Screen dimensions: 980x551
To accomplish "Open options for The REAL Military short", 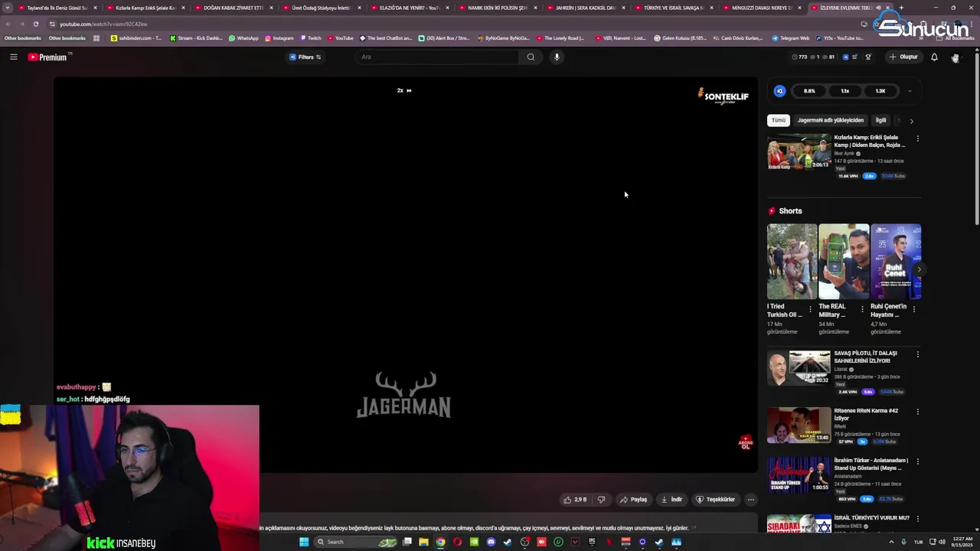I will [862, 309].
